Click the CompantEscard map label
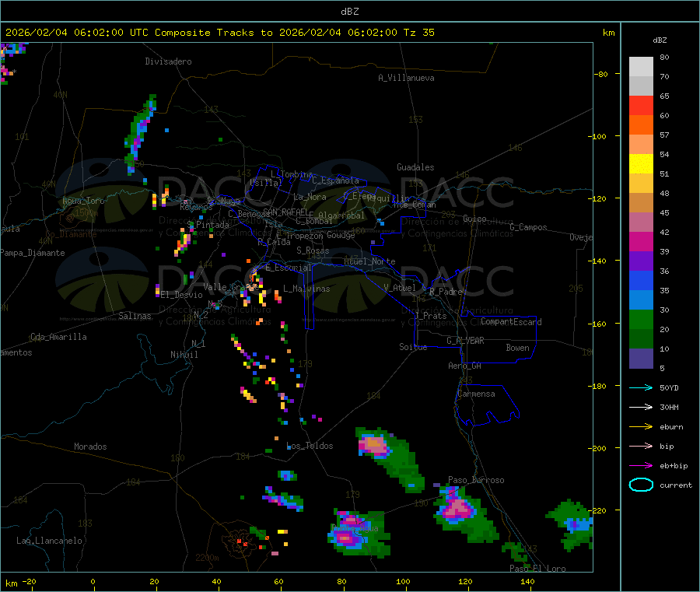Image resolution: width=700 pixels, height=592 pixels. point(511,322)
